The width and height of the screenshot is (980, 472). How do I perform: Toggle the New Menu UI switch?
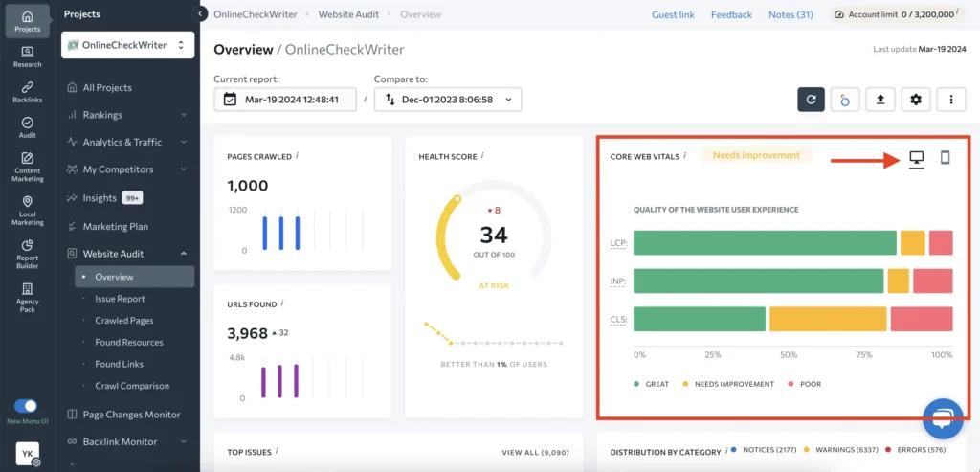26,406
